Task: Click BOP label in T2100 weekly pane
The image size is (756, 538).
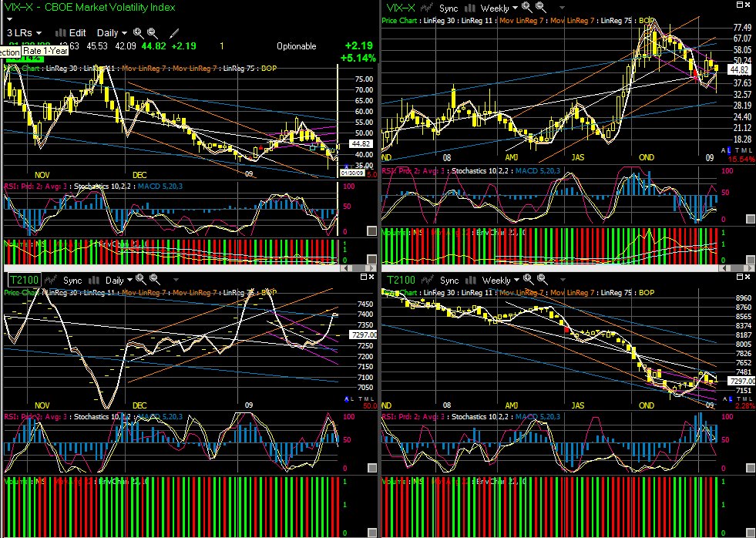Action: [647, 293]
